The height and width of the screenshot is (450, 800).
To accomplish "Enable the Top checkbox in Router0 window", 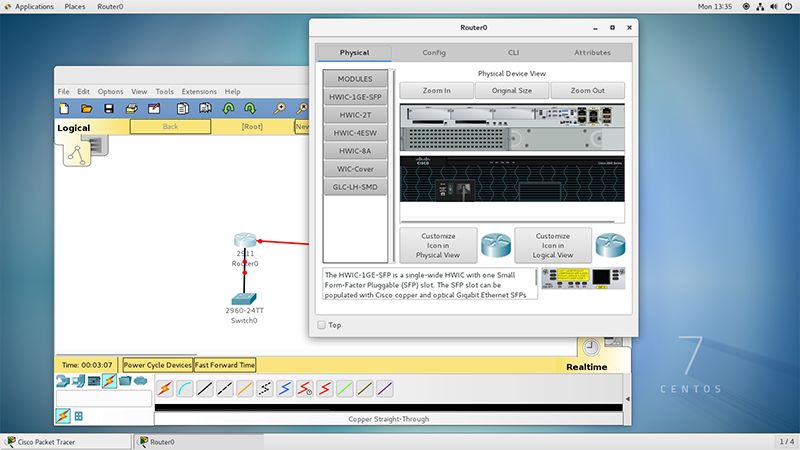I will pos(321,325).
